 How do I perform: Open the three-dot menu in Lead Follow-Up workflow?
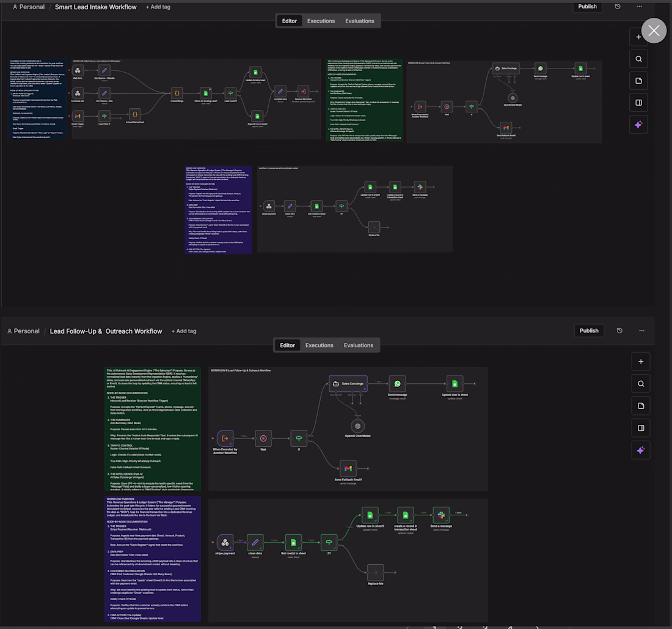(641, 331)
